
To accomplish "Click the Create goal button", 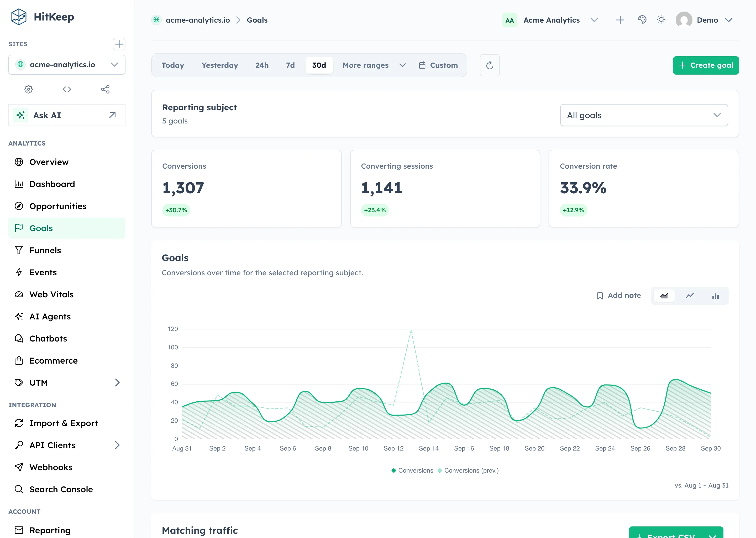I will click(x=706, y=65).
